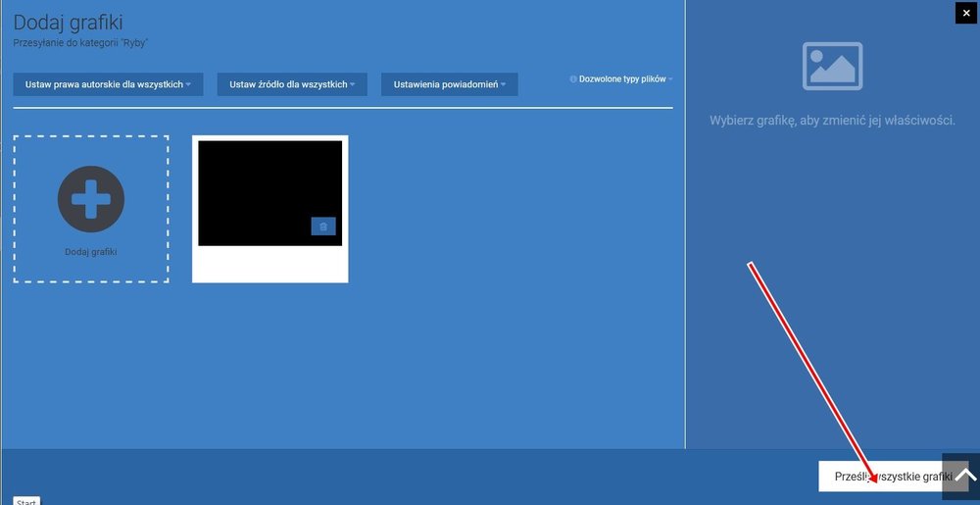Click the plus icon to add graphics
The height and width of the screenshot is (505, 980).
tap(90, 199)
